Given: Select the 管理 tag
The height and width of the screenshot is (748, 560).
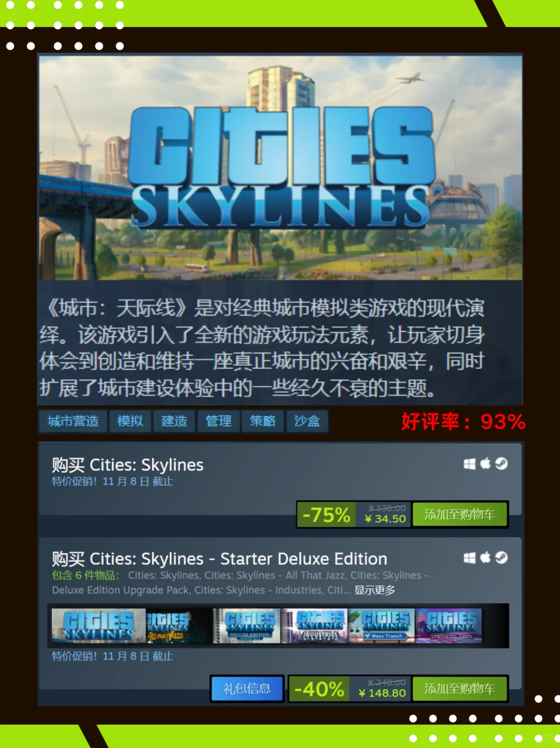Looking at the screenshot, I should click(218, 421).
